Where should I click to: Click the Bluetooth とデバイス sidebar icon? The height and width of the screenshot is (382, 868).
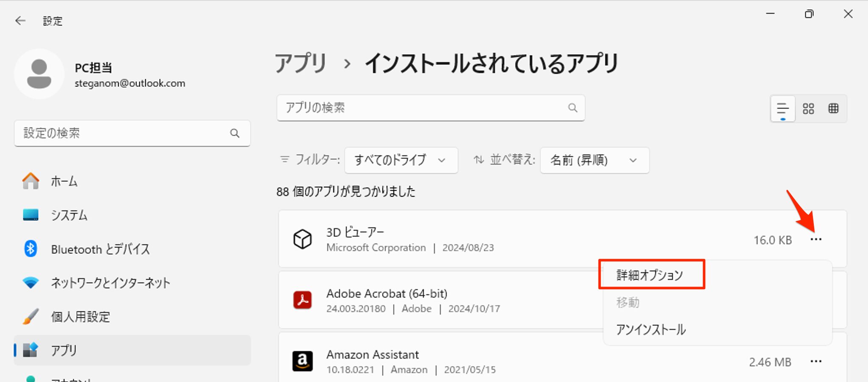tap(30, 249)
